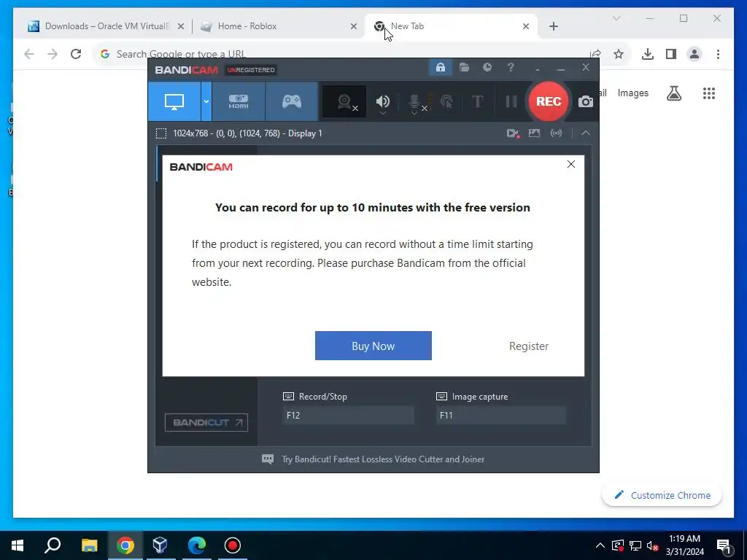Open Chrome profile icon
The width and height of the screenshot is (747, 560).
click(x=694, y=54)
